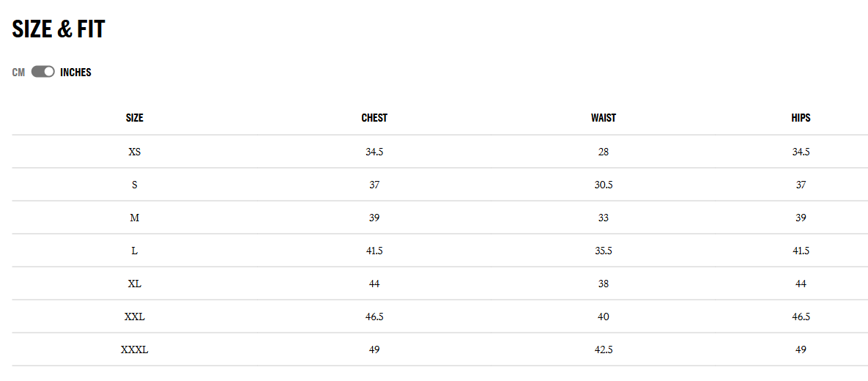
Task: Select the XXL size row label
Action: pos(135,317)
